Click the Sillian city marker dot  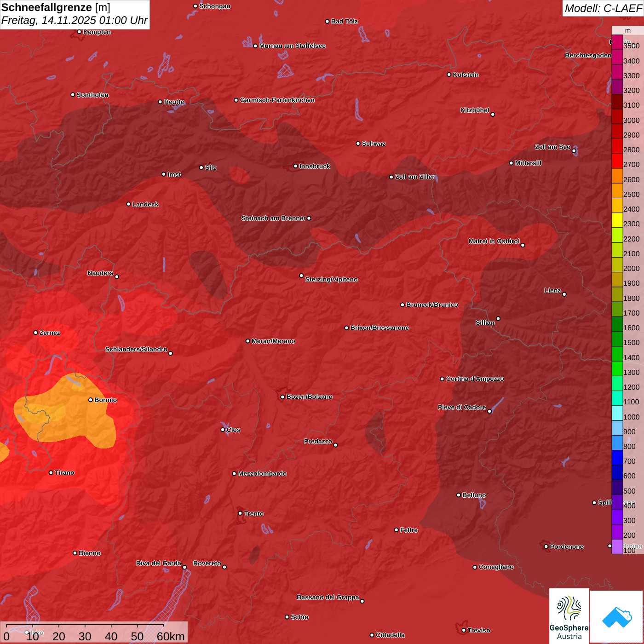point(498,318)
